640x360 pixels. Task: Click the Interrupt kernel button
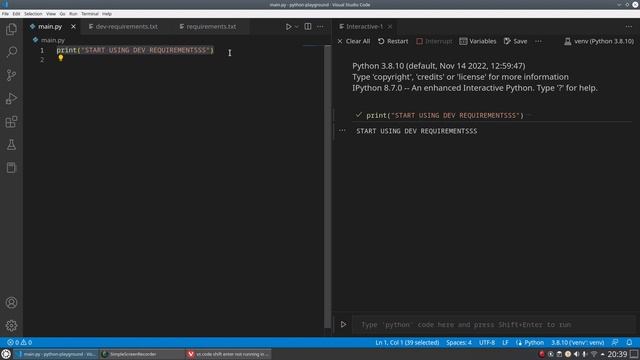[434, 41]
